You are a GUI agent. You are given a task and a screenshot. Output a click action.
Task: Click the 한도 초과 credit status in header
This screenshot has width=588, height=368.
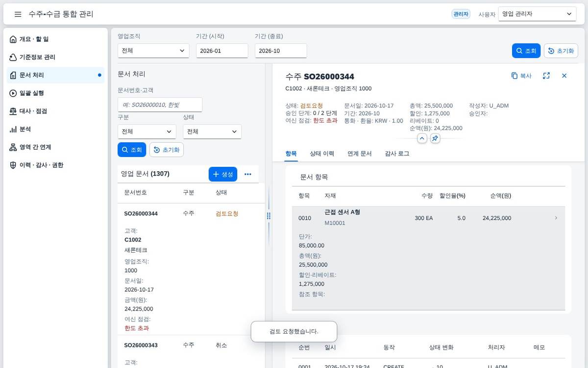(325, 121)
